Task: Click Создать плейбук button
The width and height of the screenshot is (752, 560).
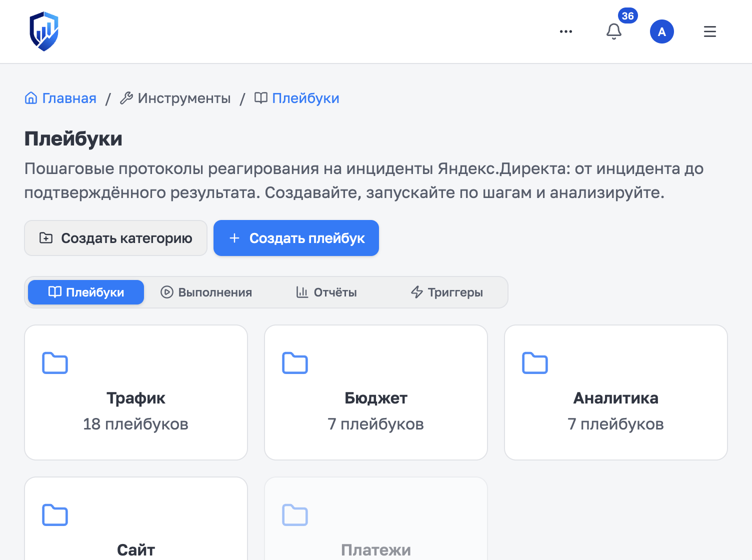Action: (x=296, y=238)
